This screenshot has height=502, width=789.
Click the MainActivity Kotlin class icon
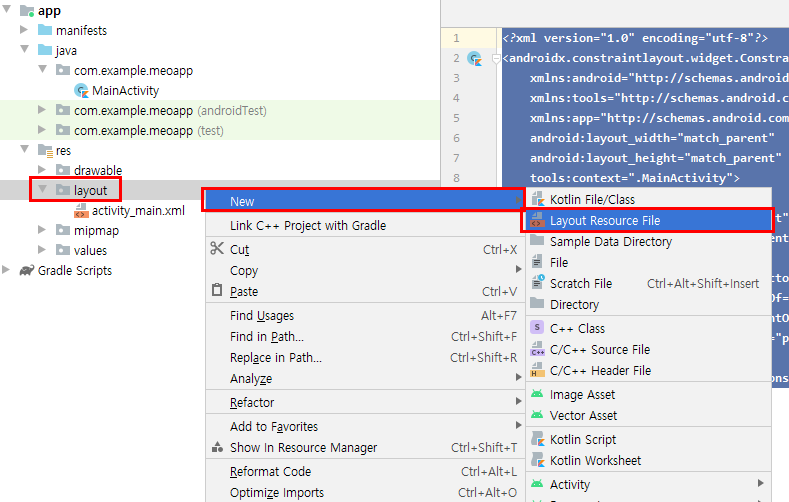click(x=81, y=91)
